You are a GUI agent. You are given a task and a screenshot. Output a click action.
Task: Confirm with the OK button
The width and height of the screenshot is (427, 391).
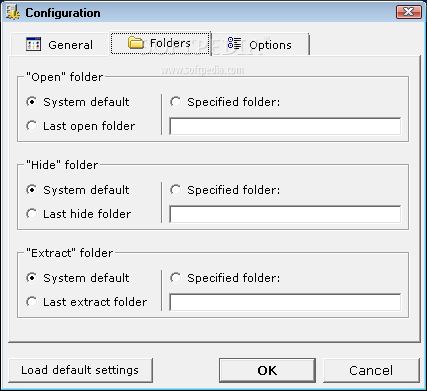267,370
